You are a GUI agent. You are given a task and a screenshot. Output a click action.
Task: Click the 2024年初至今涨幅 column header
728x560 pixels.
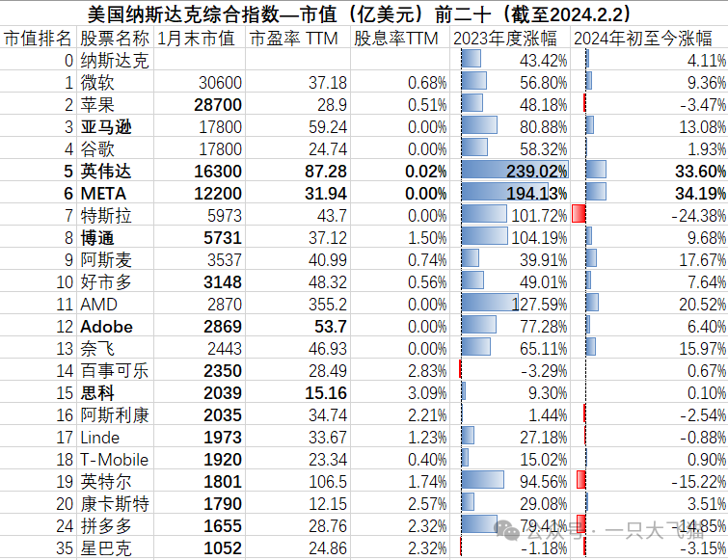point(642,39)
